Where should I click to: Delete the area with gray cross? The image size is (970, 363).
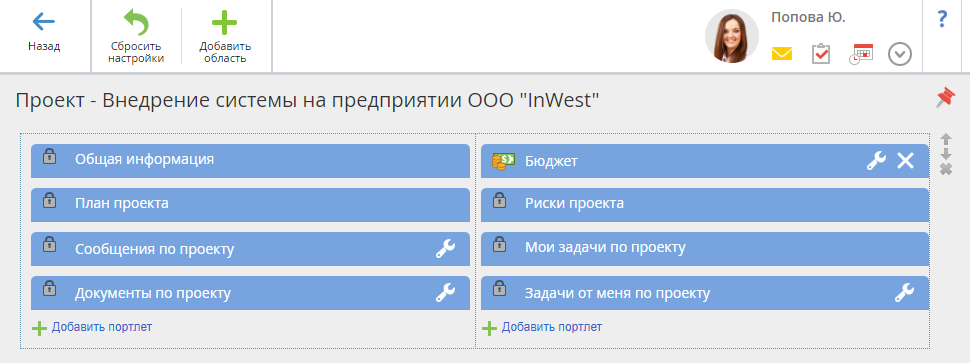(x=946, y=169)
